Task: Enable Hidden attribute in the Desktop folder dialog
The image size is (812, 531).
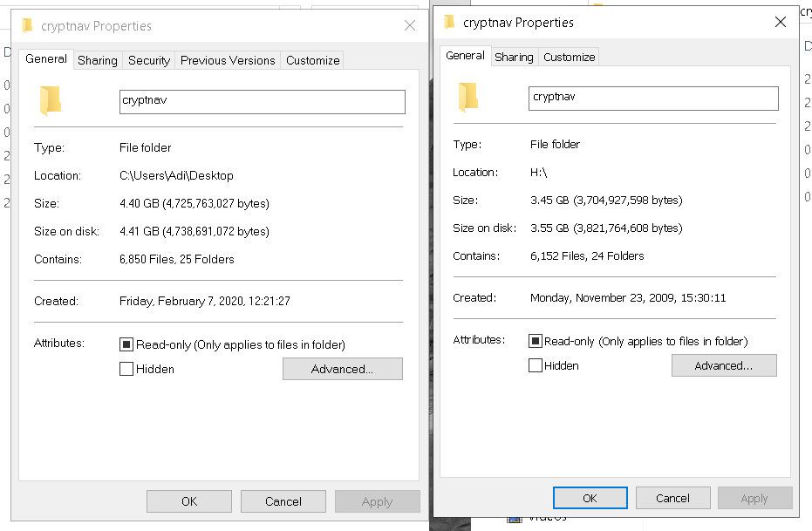Action: click(x=126, y=370)
